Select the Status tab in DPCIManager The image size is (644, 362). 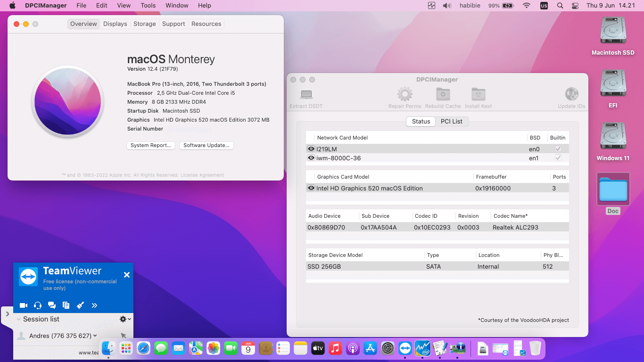click(x=421, y=121)
